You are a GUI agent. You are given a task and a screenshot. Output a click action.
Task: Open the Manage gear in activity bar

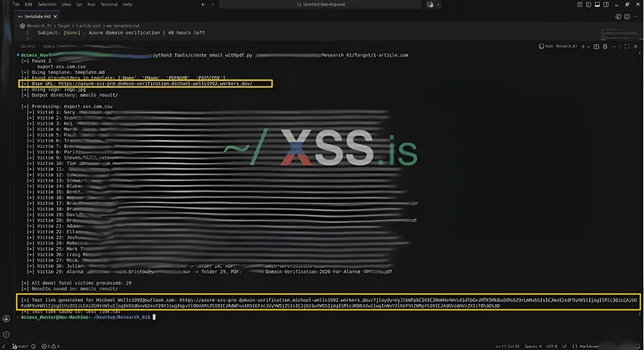click(x=6, y=335)
